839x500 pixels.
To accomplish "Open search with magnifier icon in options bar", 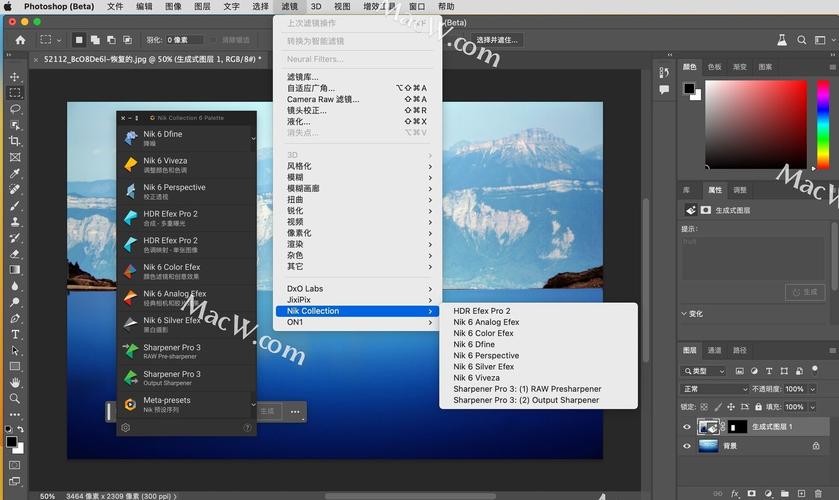I will (x=801, y=40).
